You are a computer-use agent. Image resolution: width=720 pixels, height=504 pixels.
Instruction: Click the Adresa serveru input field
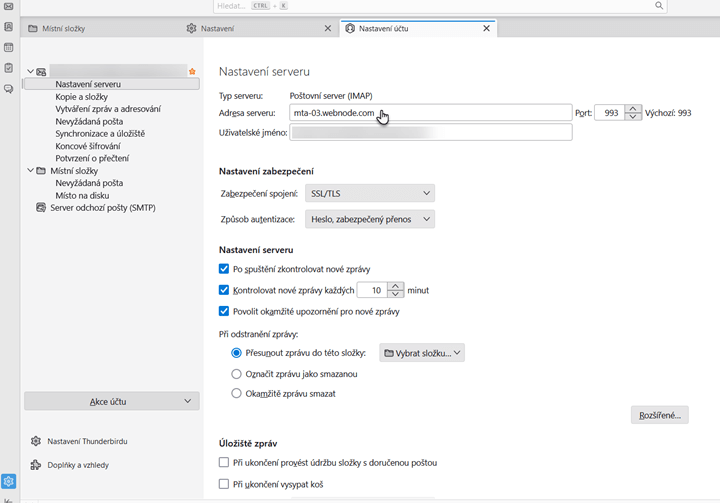(431, 113)
